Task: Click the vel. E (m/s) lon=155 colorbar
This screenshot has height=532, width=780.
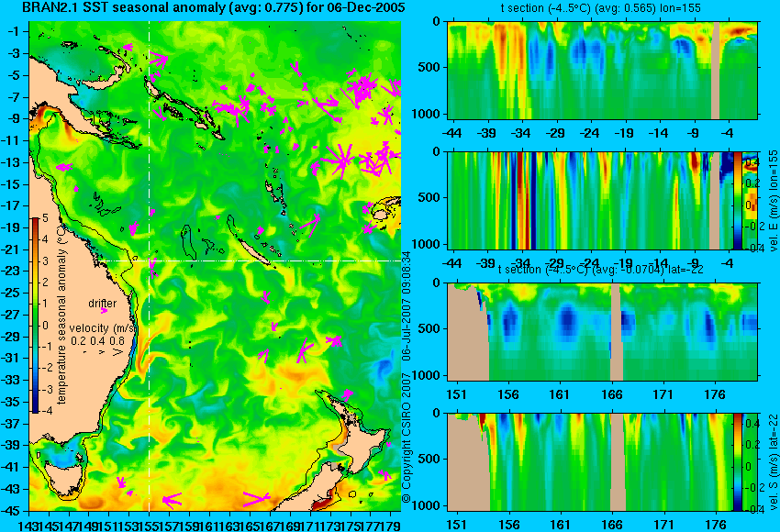Action: point(738,200)
